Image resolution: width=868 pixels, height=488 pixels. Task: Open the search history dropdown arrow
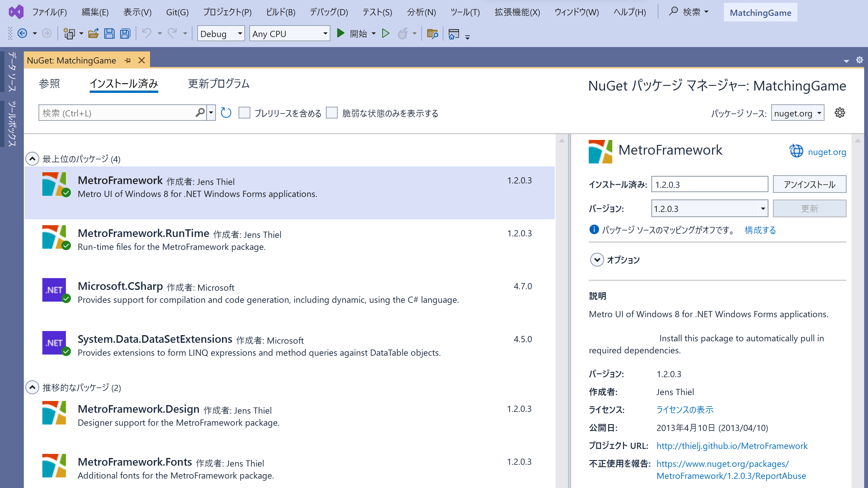[211, 113]
